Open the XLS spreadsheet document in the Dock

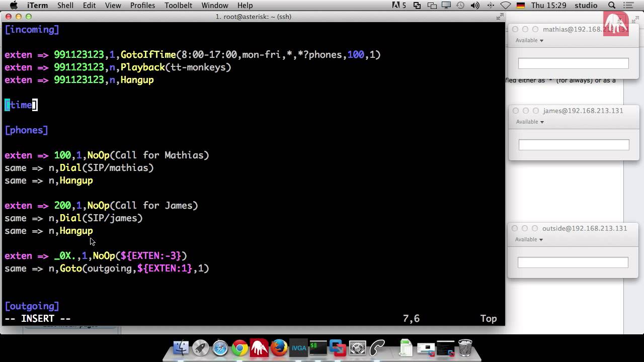click(x=406, y=348)
